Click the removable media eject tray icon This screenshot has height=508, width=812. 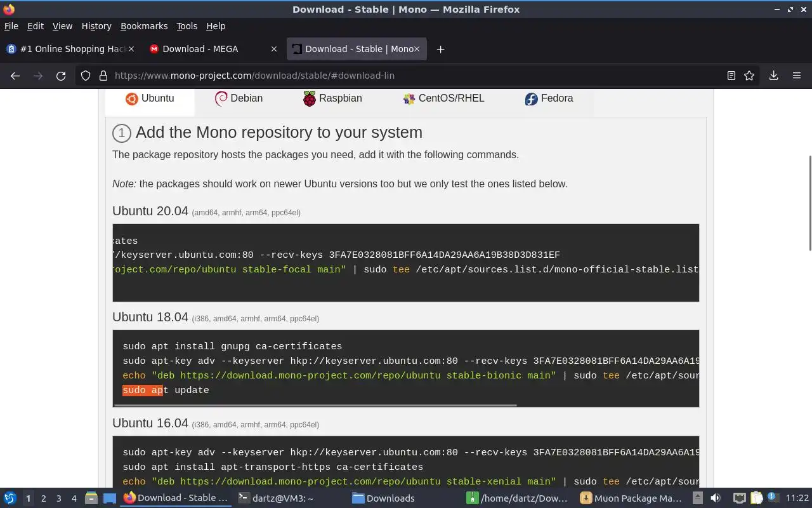coord(697,498)
